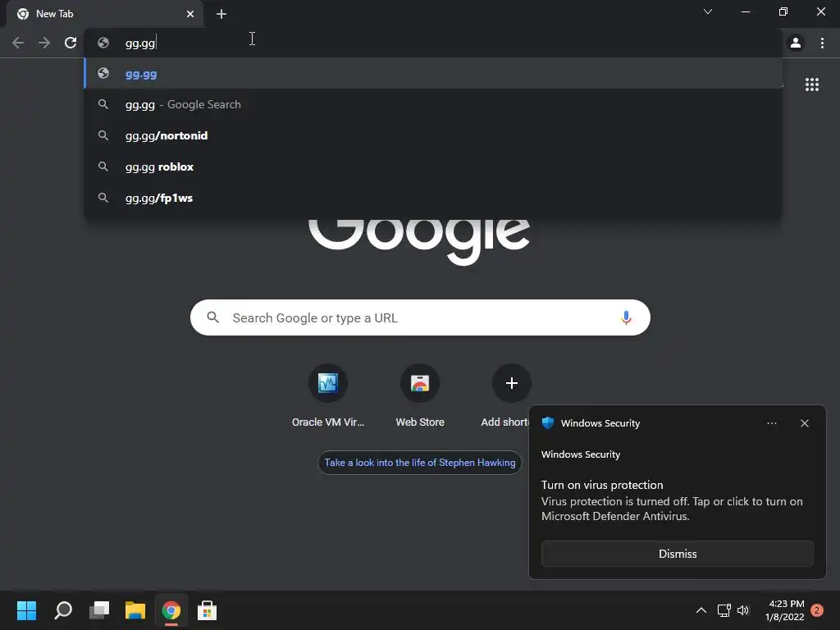Open the Chrome profile icon
Image resolution: width=840 pixels, height=630 pixels.
[x=796, y=43]
